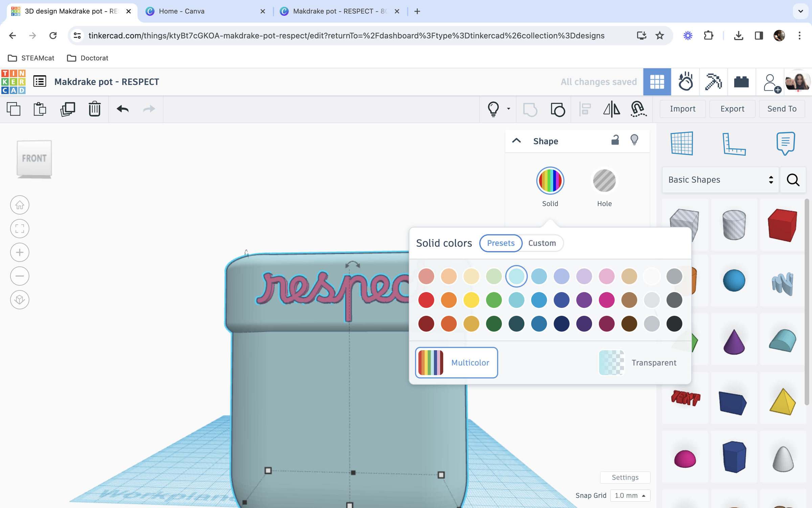Click the Undo arrow
Image resolution: width=812 pixels, height=508 pixels.
click(122, 109)
